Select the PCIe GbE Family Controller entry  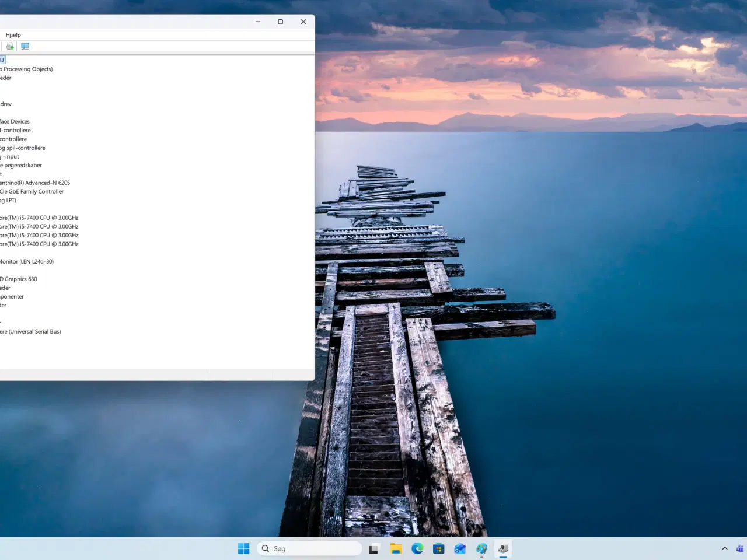click(32, 191)
